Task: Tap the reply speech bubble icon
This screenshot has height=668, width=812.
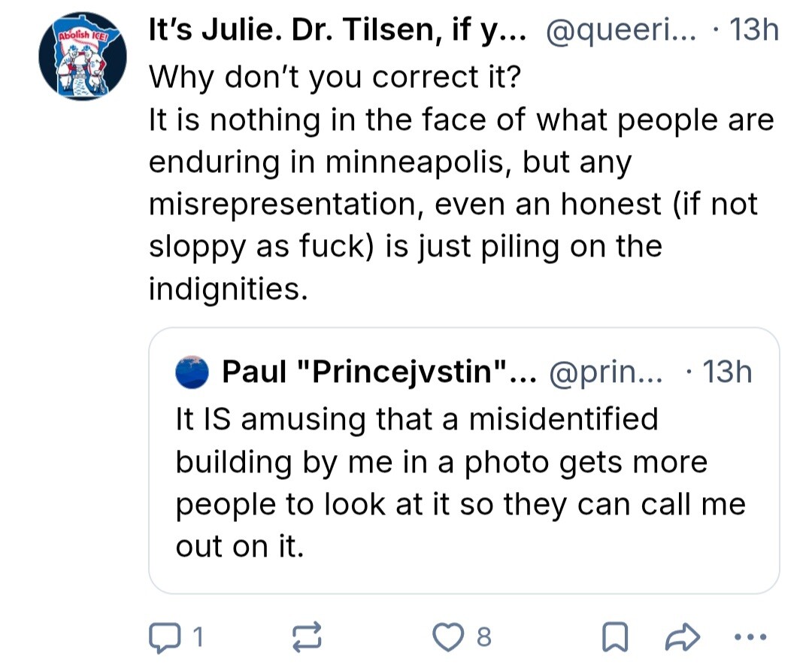Action: coord(161,638)
